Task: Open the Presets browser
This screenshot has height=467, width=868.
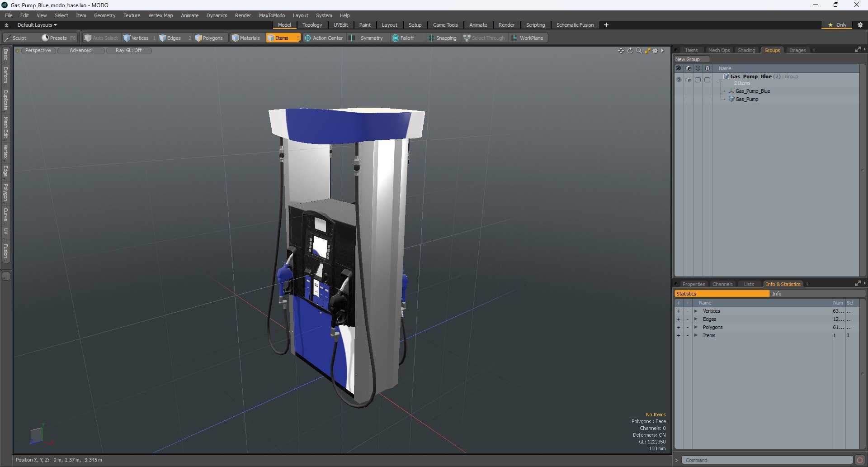Action: pos(58,38)
